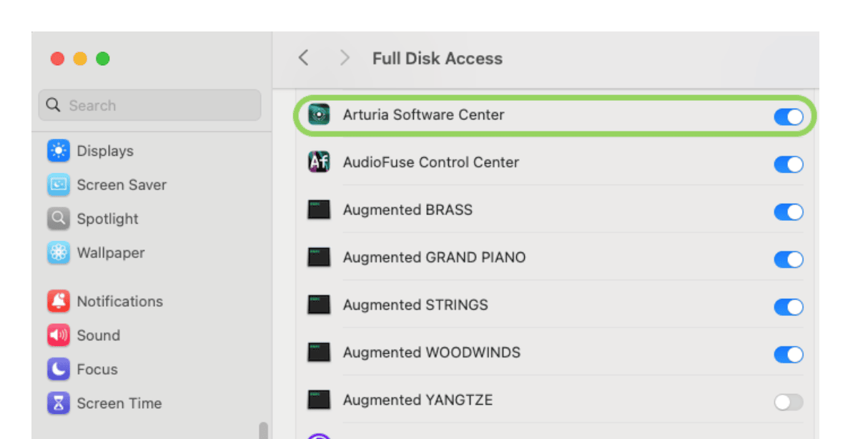Click the sidebar scrollbar handle

(263, 430)
